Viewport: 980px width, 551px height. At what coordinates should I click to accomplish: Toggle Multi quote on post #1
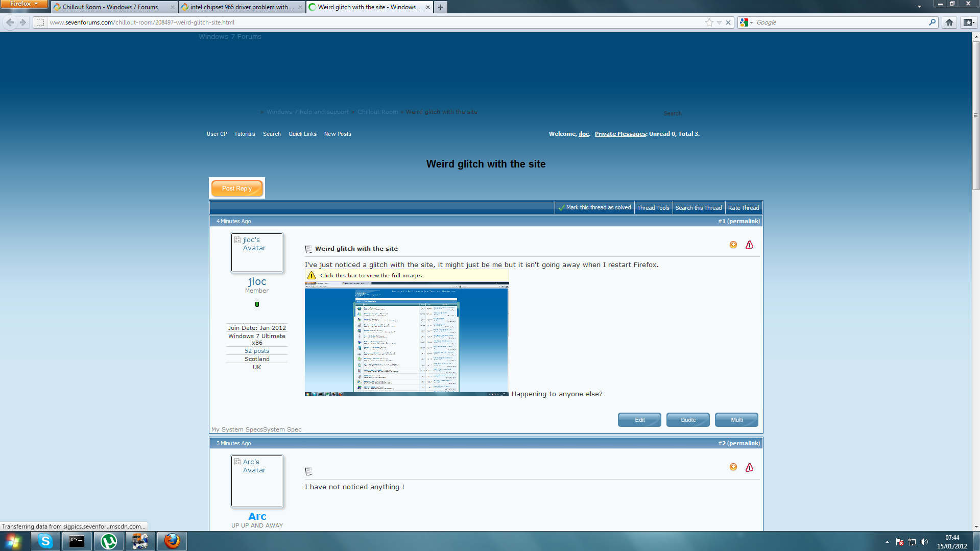coord(736,420)
